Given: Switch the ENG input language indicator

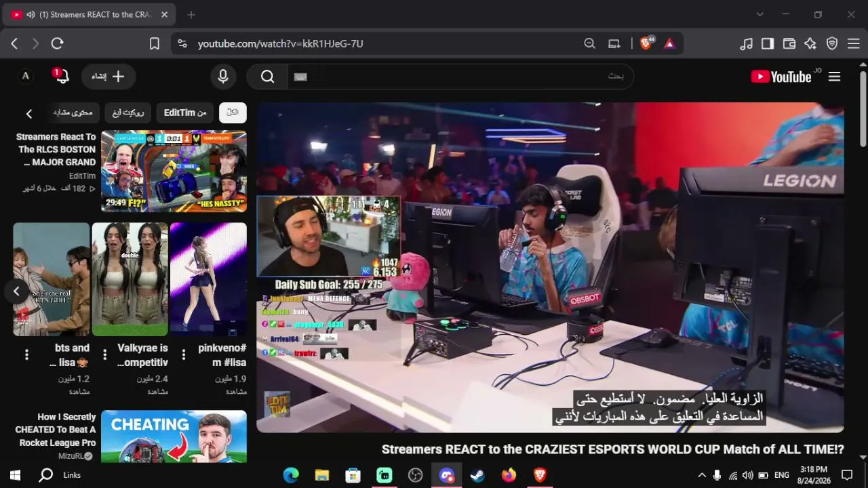Looking at the screenshot, I should pos(782,475).
